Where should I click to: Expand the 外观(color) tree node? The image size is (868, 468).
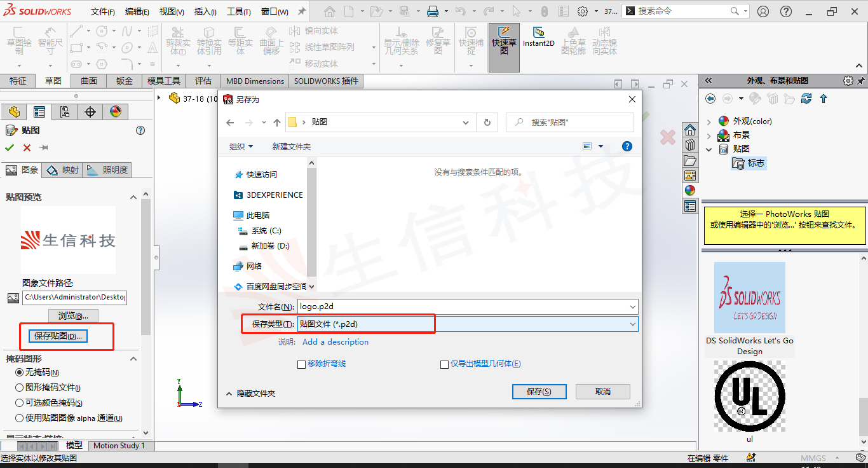(709, 121)
